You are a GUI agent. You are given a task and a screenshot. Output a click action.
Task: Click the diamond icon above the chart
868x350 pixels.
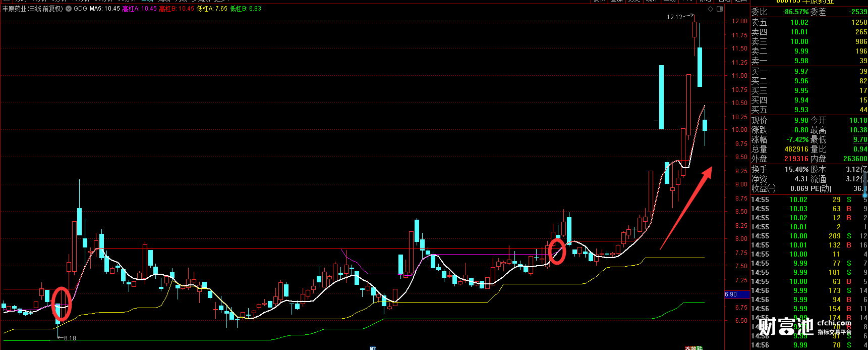click(711, 9)
